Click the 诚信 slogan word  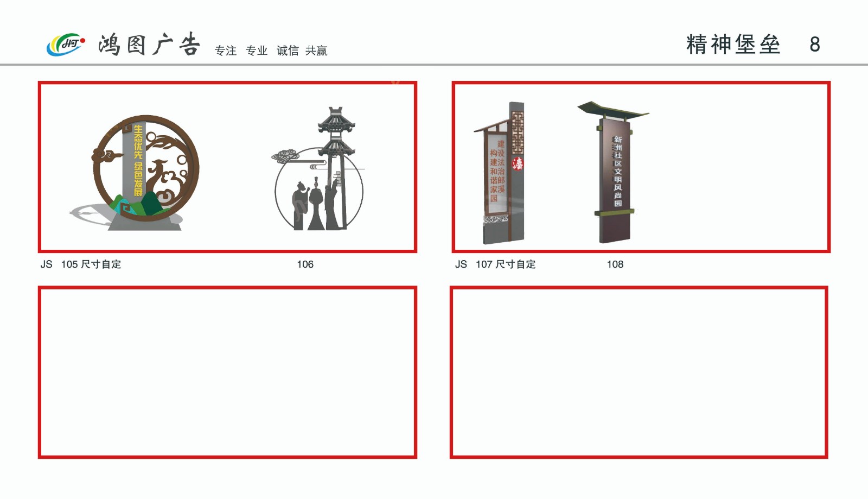pyautogui.click(x=288, y=50)
